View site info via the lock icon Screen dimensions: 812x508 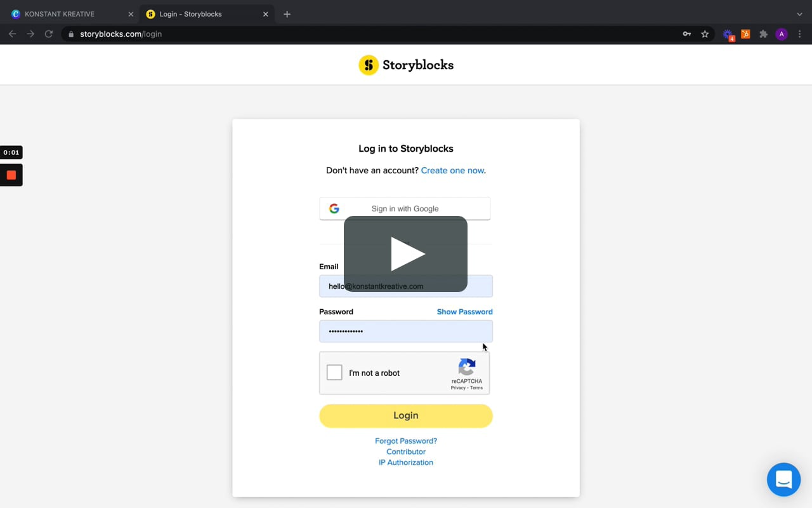(71, 34)
